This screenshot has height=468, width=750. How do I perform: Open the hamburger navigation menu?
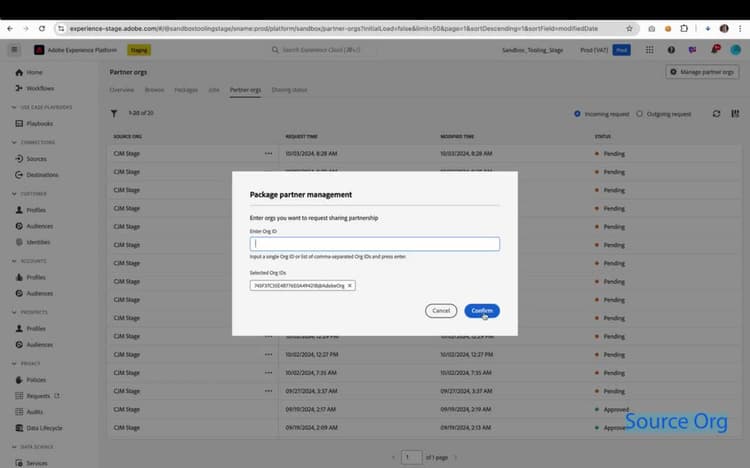tap(14, 50)
